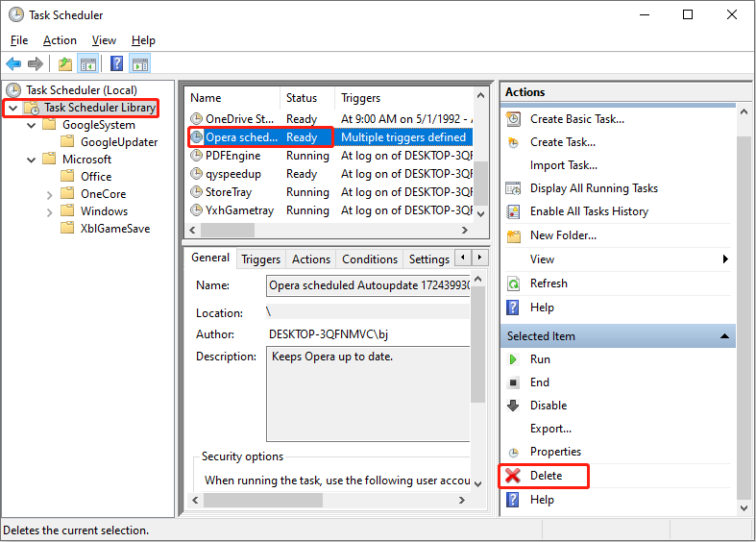756x542 pixels.
Task: Click the Forward arrow toolbar icon
Action: point(36,63)
